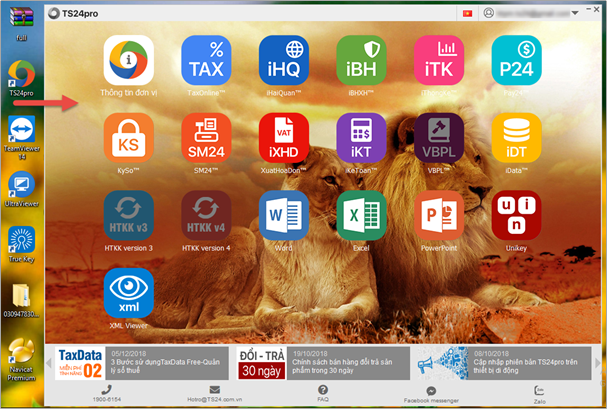Launch the VBPL app
This screenshot has width=607, height=409.
click(439, 138)
